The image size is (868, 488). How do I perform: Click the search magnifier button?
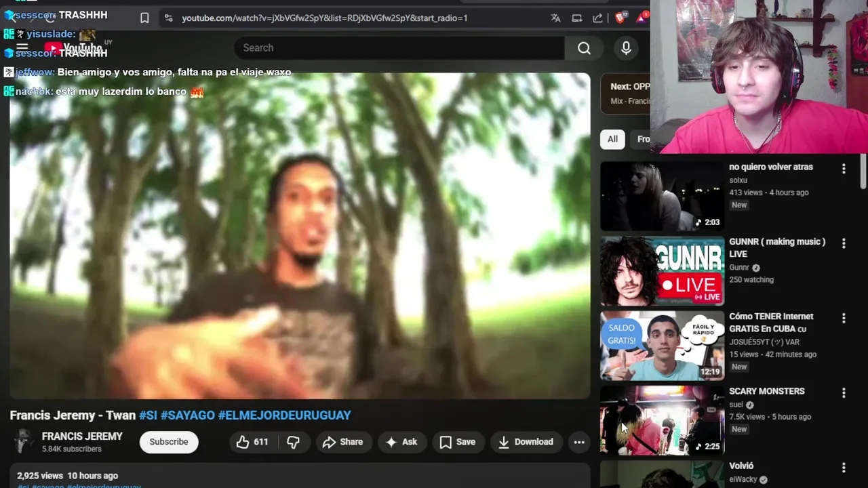[584, 48]
